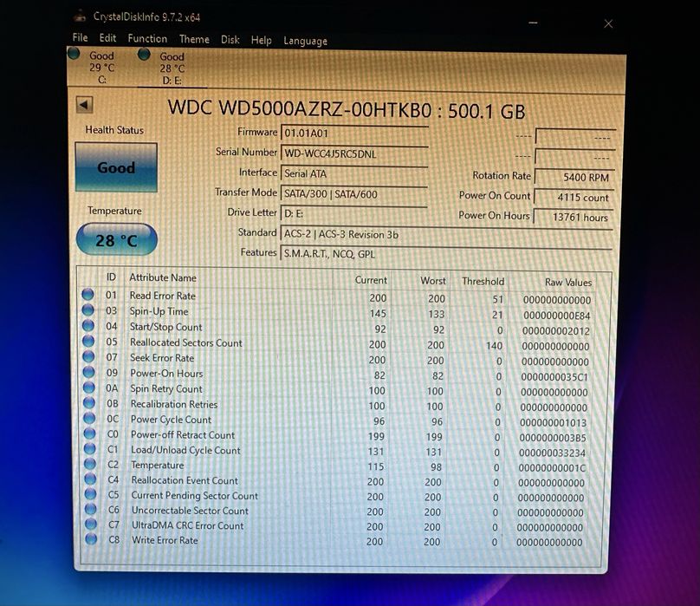The image size is (700, 606).
Task: Click the D: E: drive health indicator orb
Action: pos(144,55)
